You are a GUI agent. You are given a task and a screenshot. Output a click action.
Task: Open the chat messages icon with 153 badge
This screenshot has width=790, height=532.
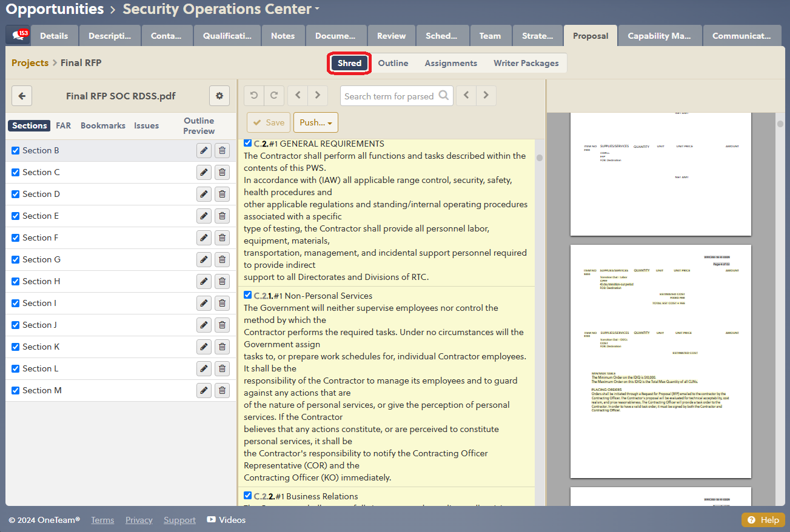[x=18, y=35]
